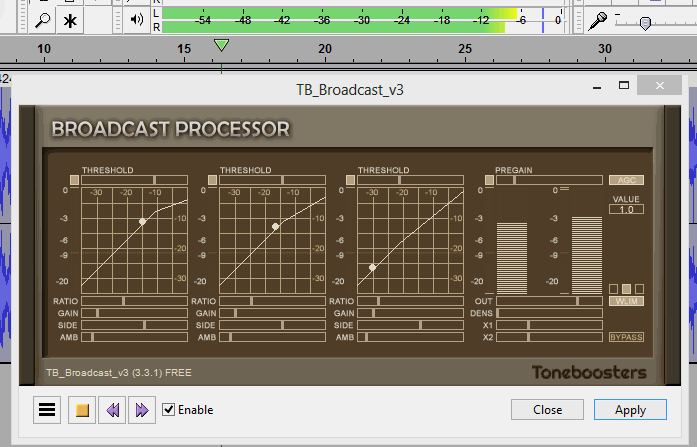This screenshot has width=697, height=447.
Task: Click the microphone recording meter icon
Action: [598, 20]
